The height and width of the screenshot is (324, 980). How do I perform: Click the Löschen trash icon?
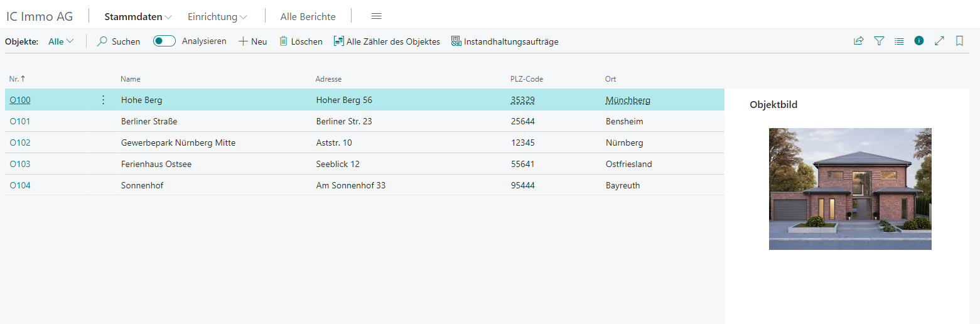pyautogui.click(x=283, y=41)
